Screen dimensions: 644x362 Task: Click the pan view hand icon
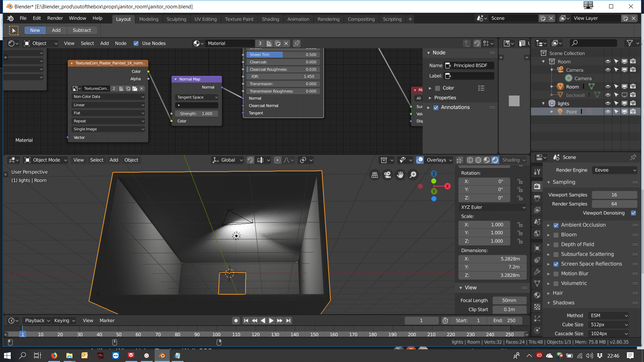click(x=400, y=175)
